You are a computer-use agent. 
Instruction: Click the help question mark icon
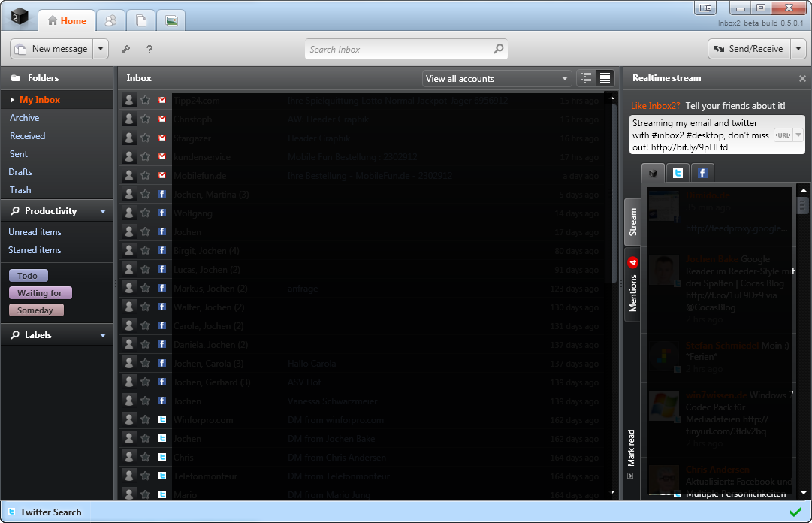(149, 50)
